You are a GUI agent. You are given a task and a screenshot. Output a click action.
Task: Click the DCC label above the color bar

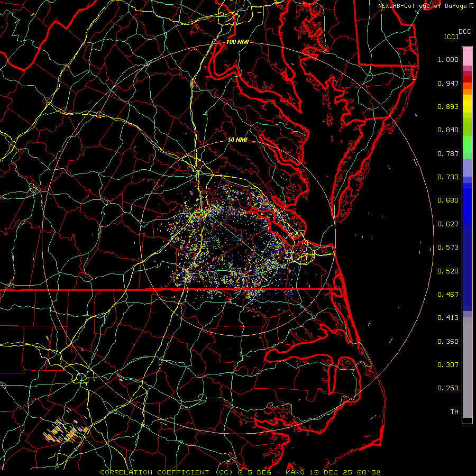tap(465, 32)
